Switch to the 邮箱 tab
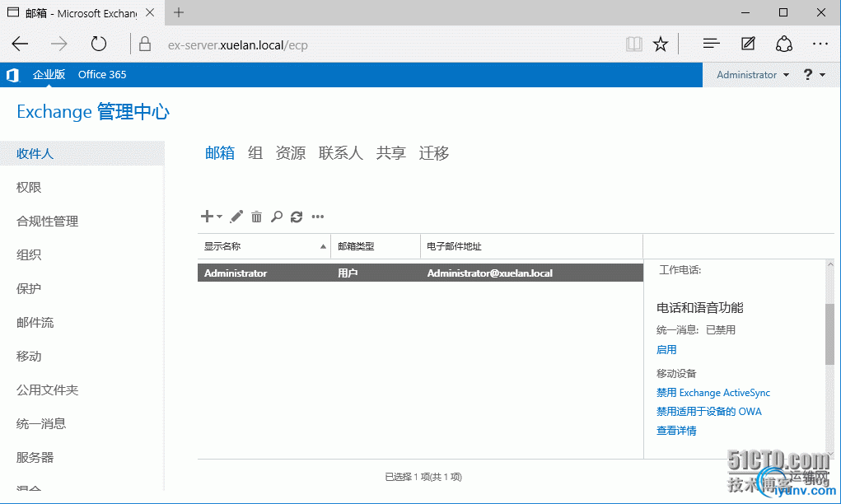The height and width of the screenshot is (504, 841). tap(220, 153)
